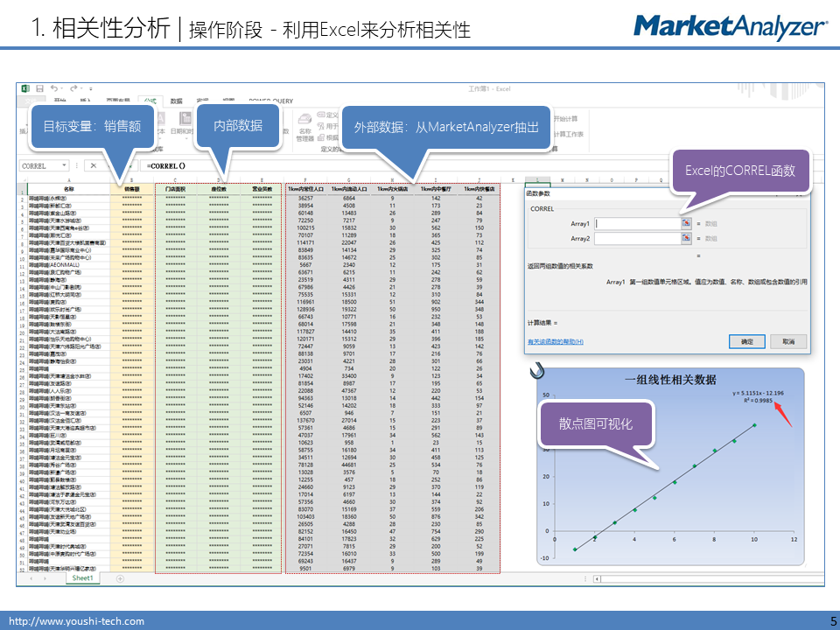Click the horizontal scrollbar left arrow
The image size is (840, 630).
597,579
